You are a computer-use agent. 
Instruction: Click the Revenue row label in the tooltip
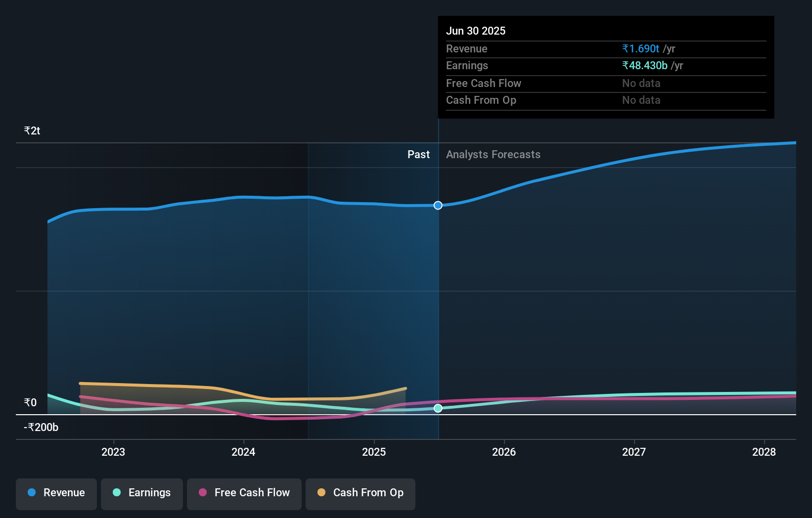[x=467, y=49]
